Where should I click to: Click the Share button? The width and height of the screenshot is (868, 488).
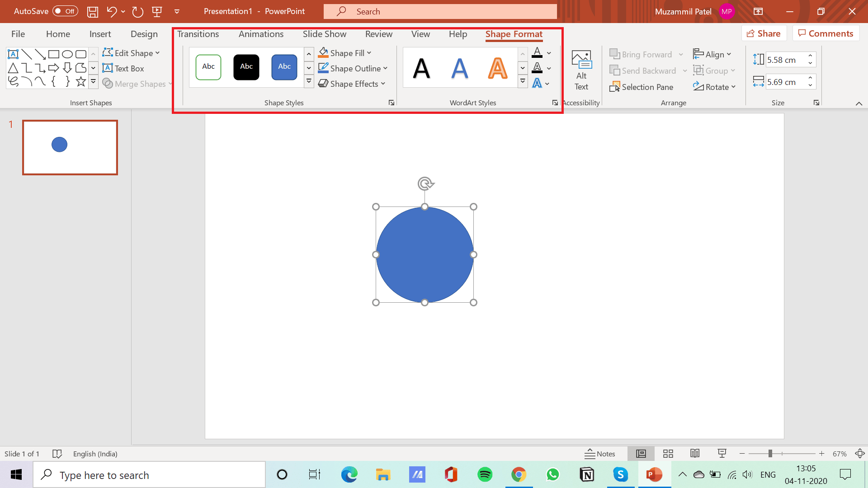click(764, 33)
